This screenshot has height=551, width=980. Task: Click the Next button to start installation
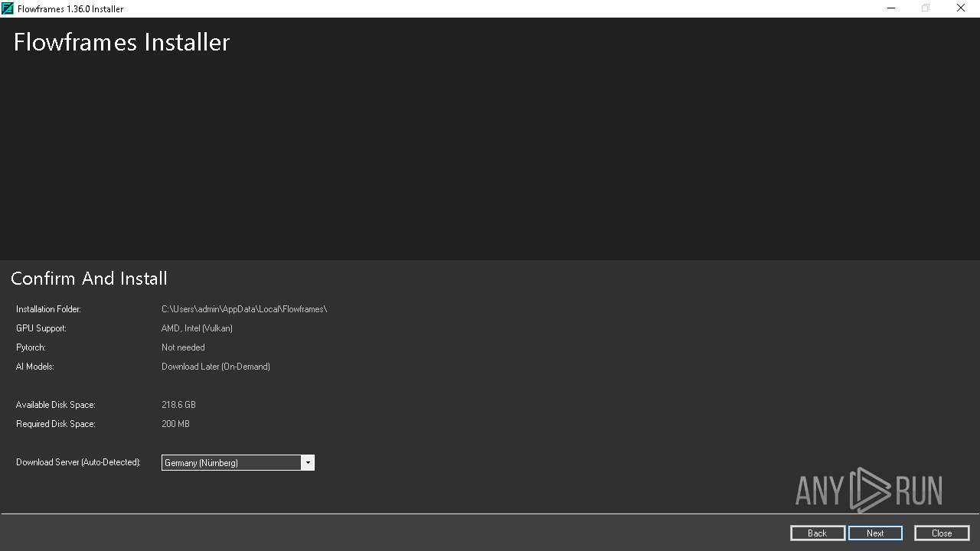875,533
